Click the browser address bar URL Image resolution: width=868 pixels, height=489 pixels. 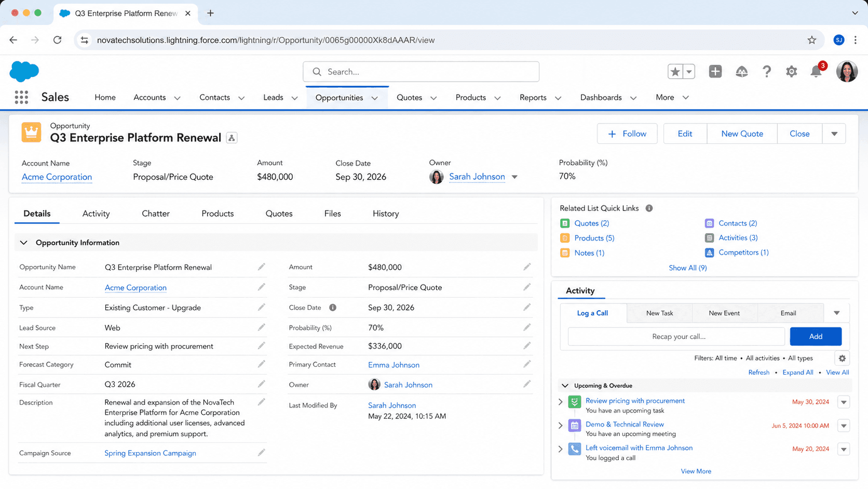pos(266,40)
